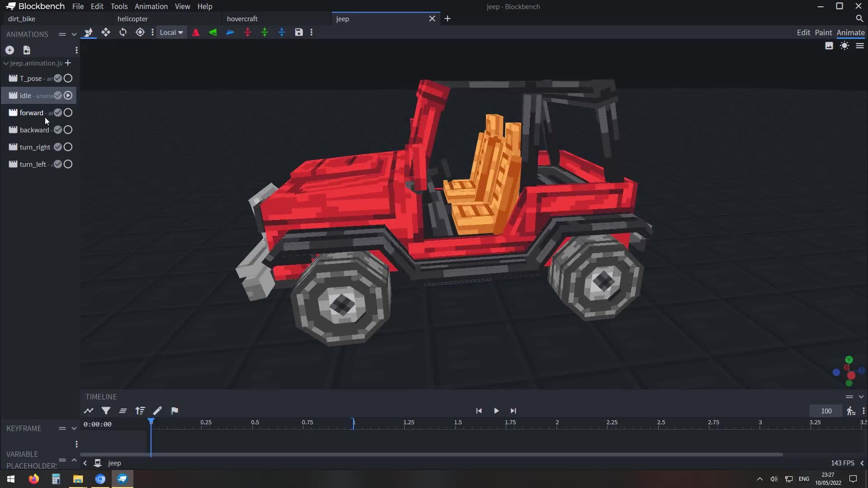Screen dimensions: 868x488
Task: Open the viewport hamburger menu
Action: coord(860,46)
